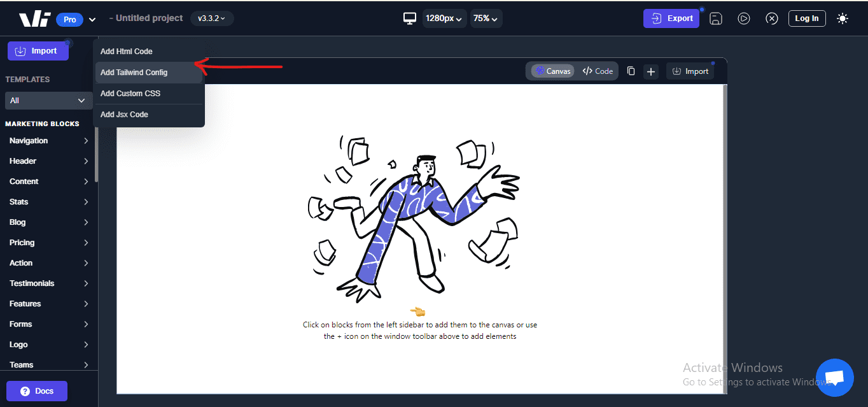Click the preview play icon
868x407 pixels.
click(x=744, y=18)
